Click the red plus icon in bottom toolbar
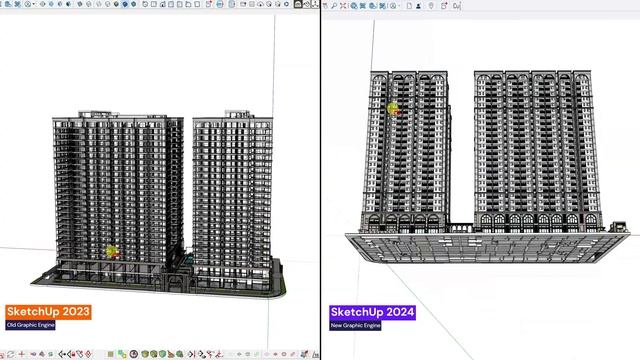This screenshot has height=360, width=640. (x=22, y=354)
